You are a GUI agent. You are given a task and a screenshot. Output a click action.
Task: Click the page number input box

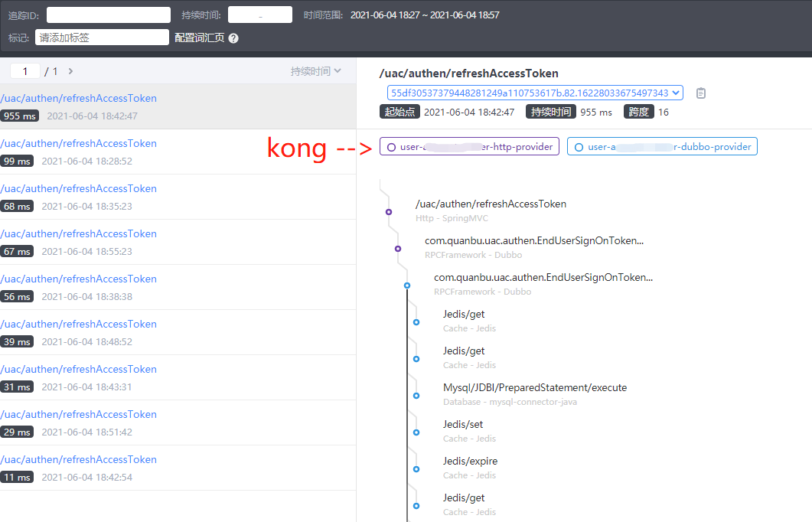(x=24, y=71)
